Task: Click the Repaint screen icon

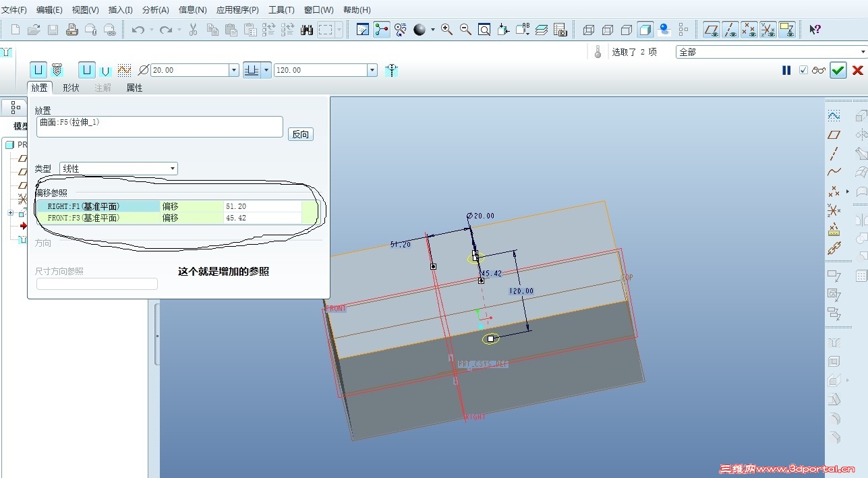Action: pyautogui.click(x=363, y=30)
